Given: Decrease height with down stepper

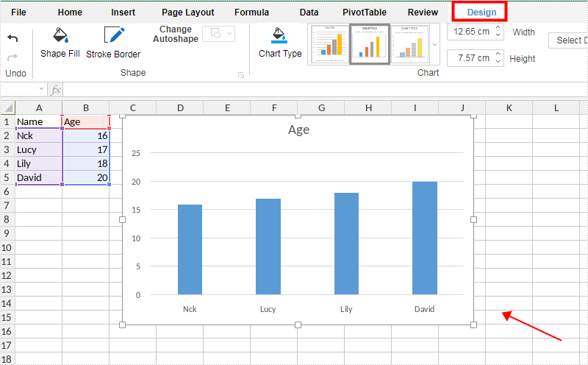Looking at the screenshot, I should (498, 62).
